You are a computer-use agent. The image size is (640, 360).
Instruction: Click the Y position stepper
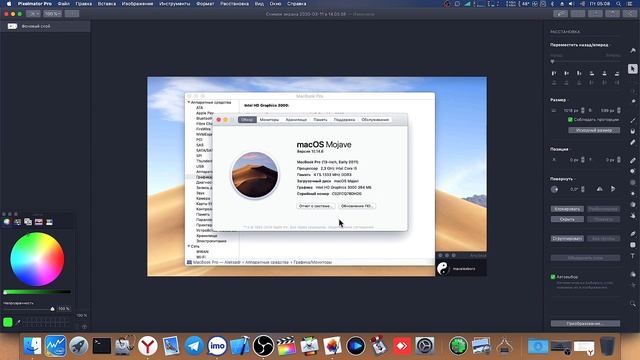click(619, 160)
